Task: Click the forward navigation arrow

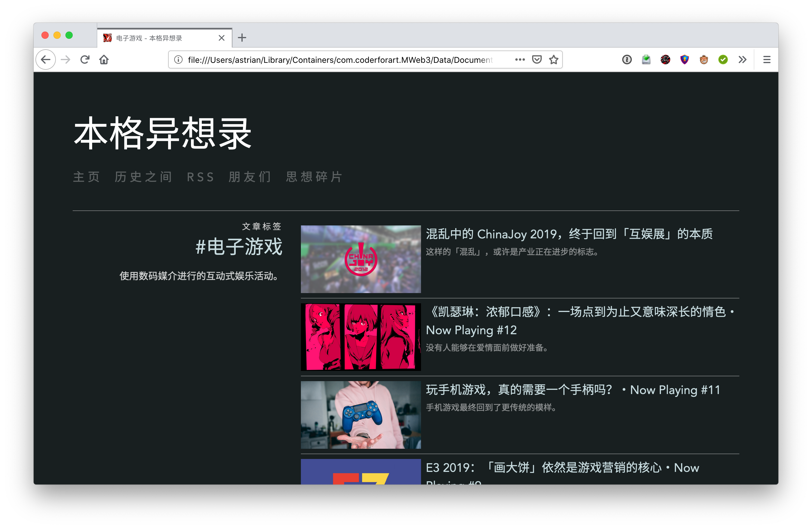Action: [65, 60]
